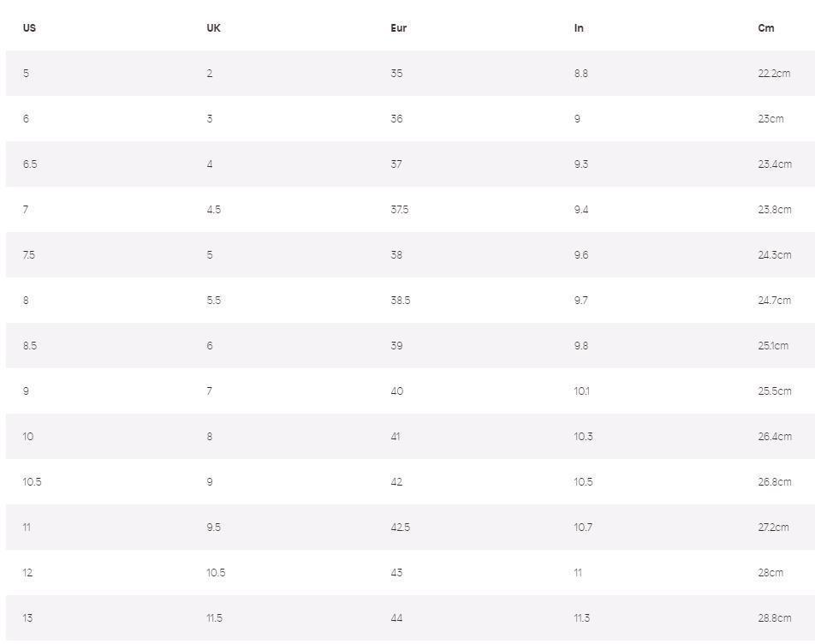Image resolution: width=815 pixels, height=644 pixels.
Task: Click the US column header
Action: coord(29,28)
